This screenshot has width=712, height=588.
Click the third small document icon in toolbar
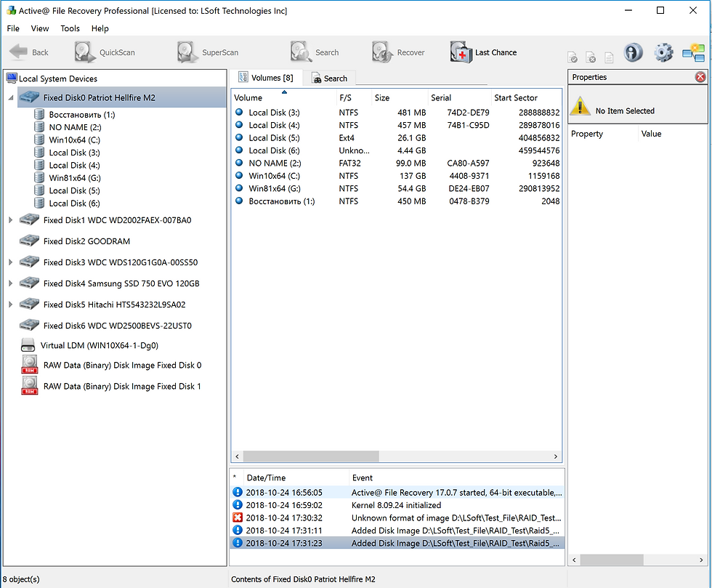609,57
